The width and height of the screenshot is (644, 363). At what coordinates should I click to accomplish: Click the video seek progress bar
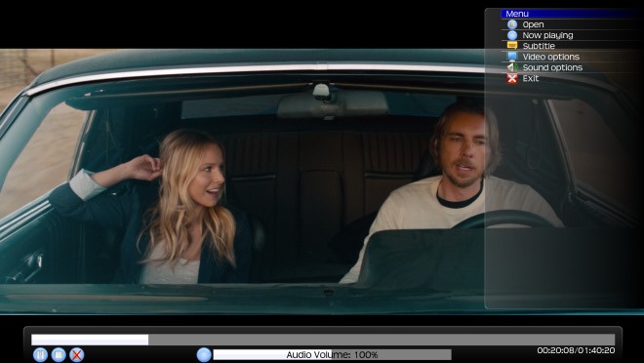[x=323, y=340]
